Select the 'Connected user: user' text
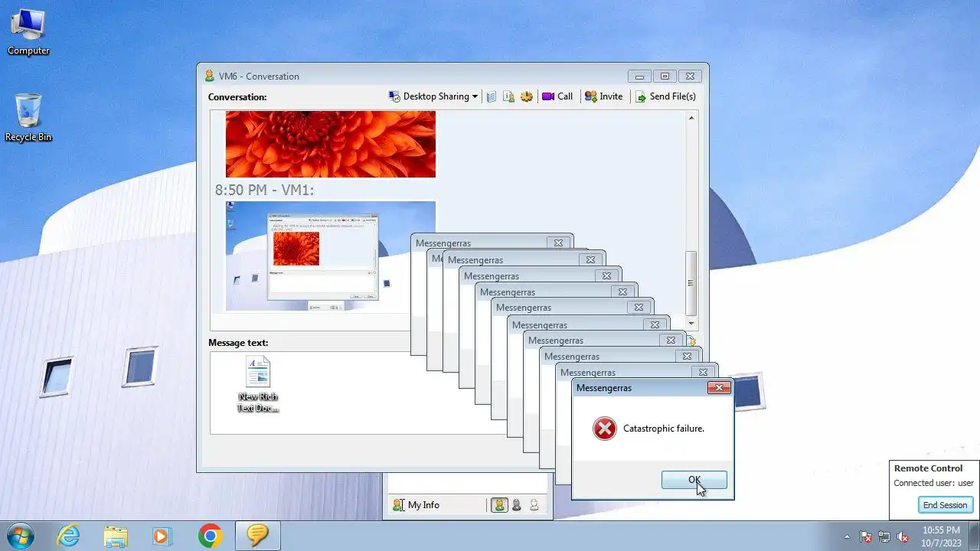This screenshot has height=551, width=980. (x=933, y=483)
